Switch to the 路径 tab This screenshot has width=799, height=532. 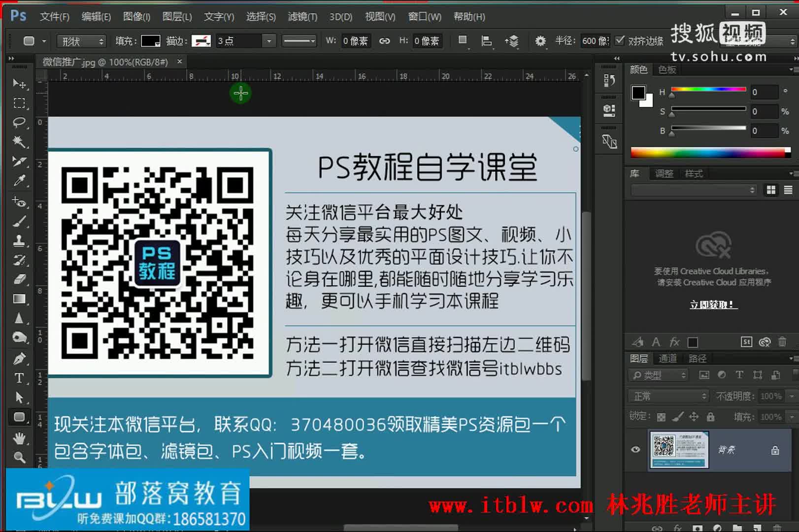[x=697, y=359]
